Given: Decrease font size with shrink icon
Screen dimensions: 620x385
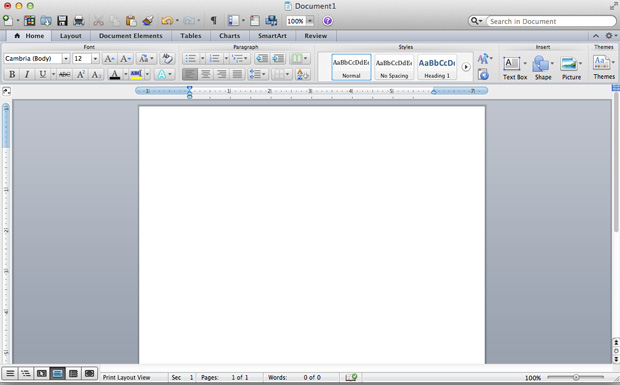Looking at the screenshot, I should (125, 59).
